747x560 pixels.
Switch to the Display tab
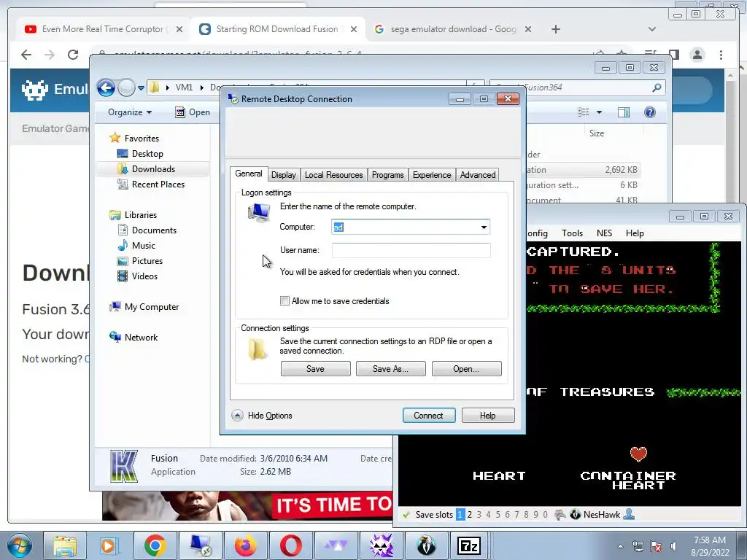point(284,175)
